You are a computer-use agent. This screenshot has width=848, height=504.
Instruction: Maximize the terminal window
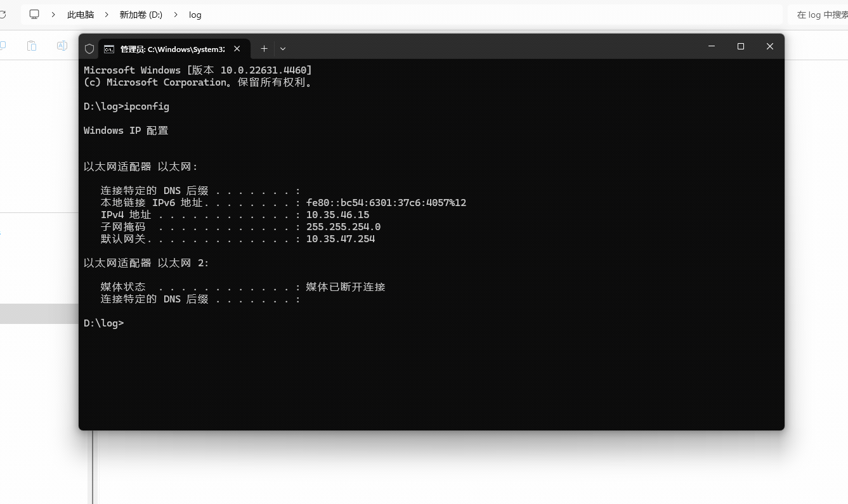click(x=741, y=46)
